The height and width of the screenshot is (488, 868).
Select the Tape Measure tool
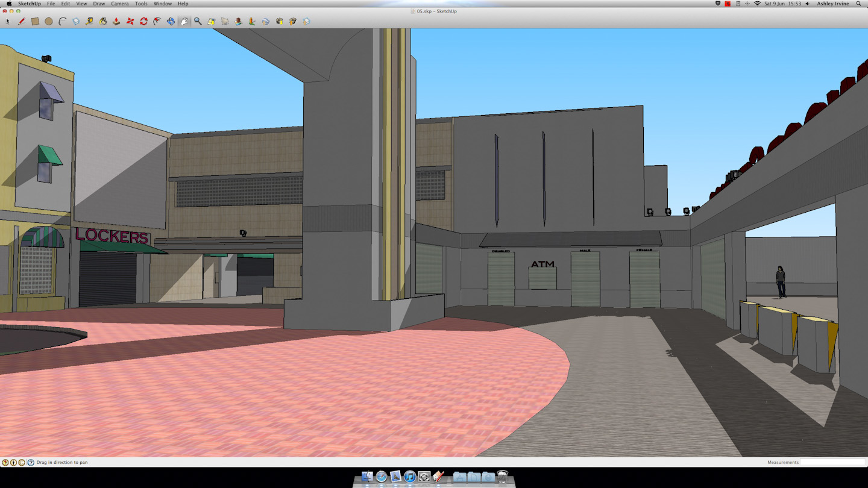point(89,22)
